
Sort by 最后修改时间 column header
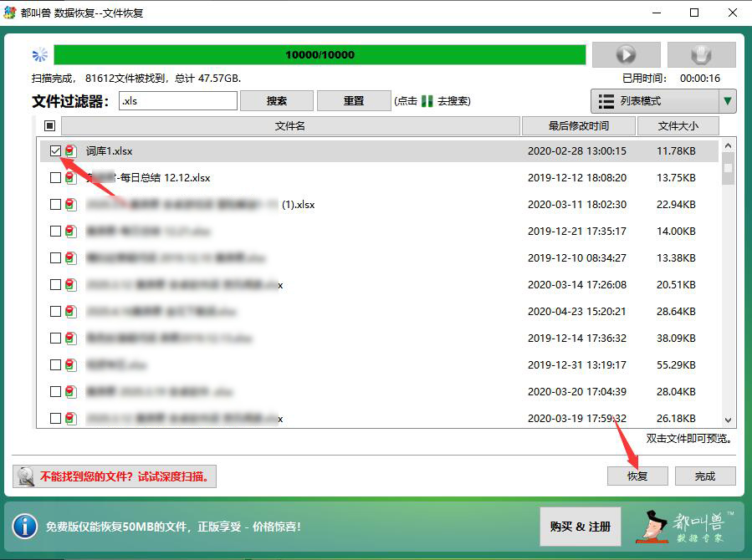point(578,126)
